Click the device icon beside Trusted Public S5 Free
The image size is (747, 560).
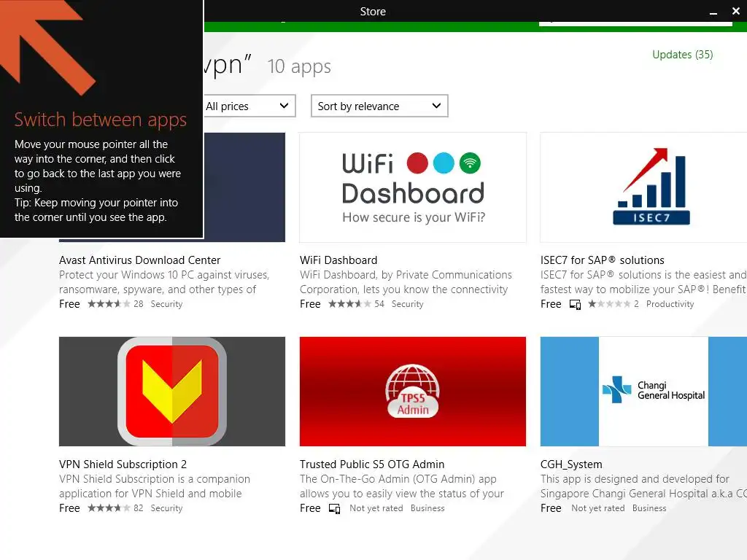334,509
